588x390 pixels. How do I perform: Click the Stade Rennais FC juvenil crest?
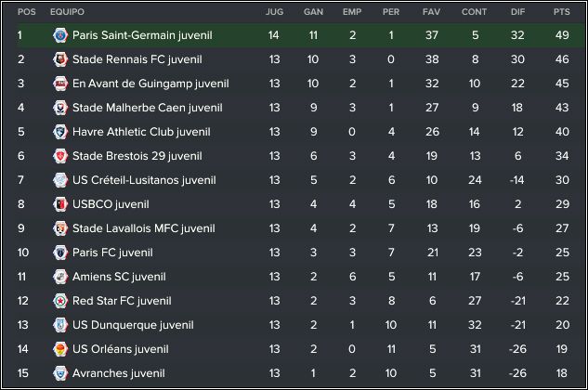coord(60,59)
